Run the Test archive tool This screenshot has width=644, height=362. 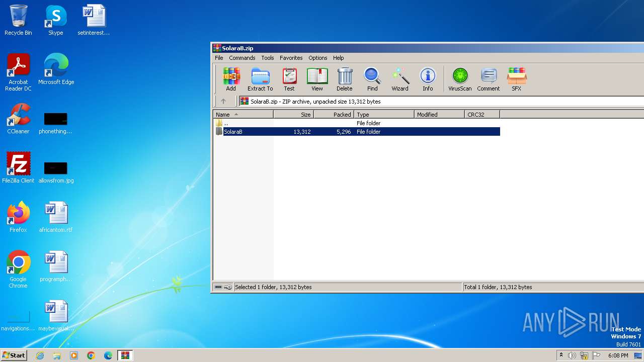click(289, 79)
